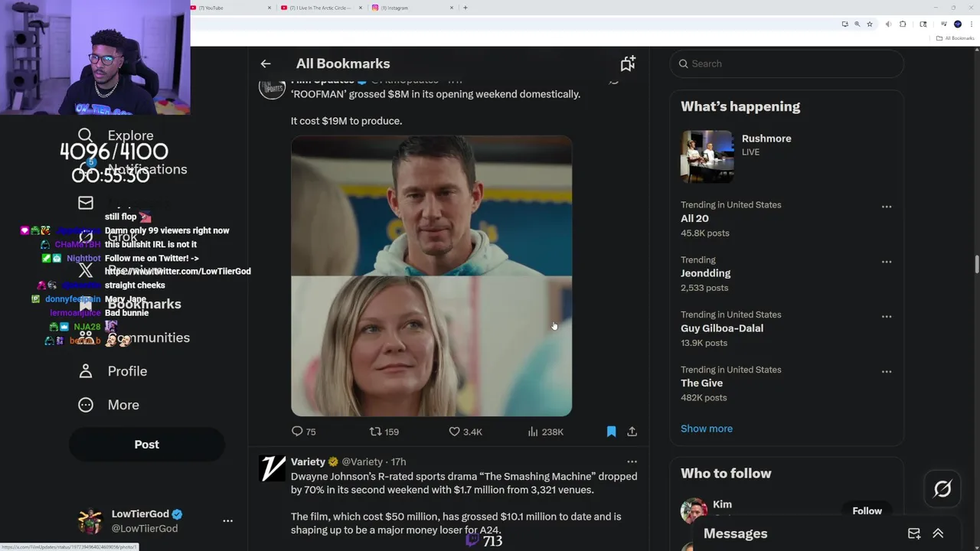Image resolution: width=980 pixels, height=551 pixels.
Task: Remove bookmark from the ROOFMAN post
Action: [x=611, y=432]
